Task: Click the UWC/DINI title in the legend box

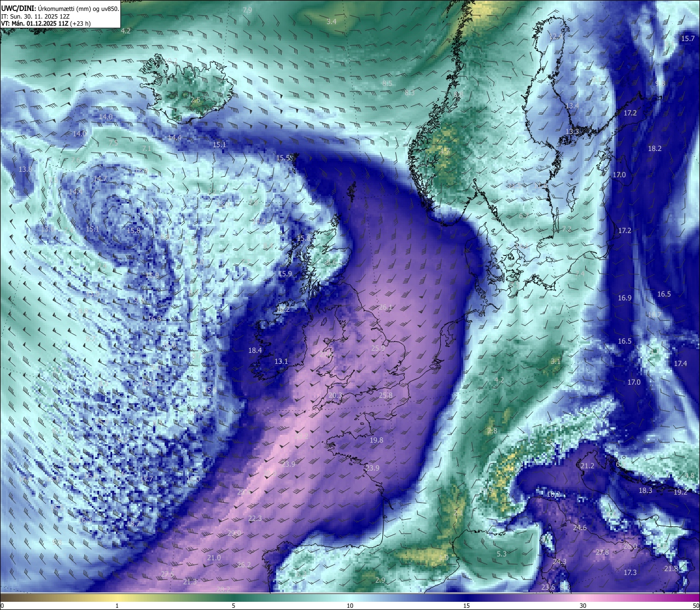Action: click(x=19, y=9)
